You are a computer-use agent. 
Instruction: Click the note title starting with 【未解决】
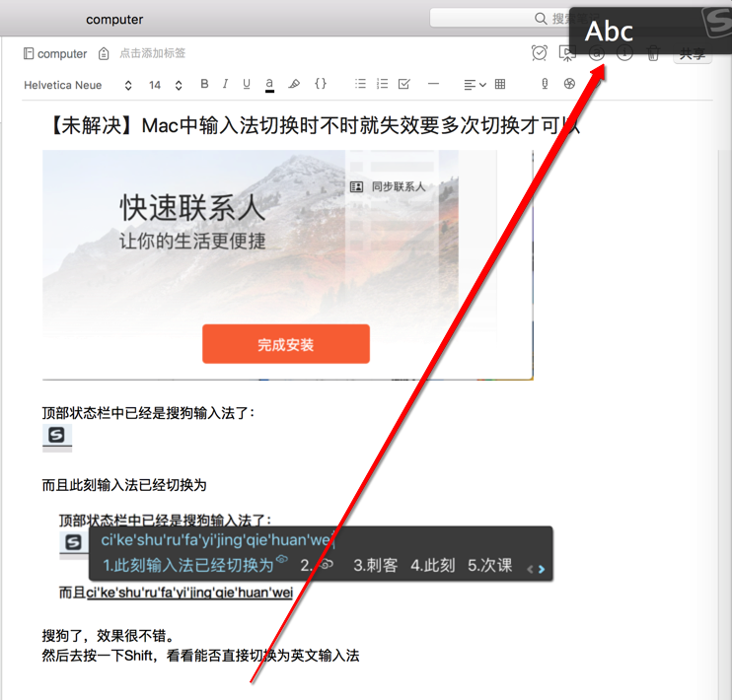(312, 125)
